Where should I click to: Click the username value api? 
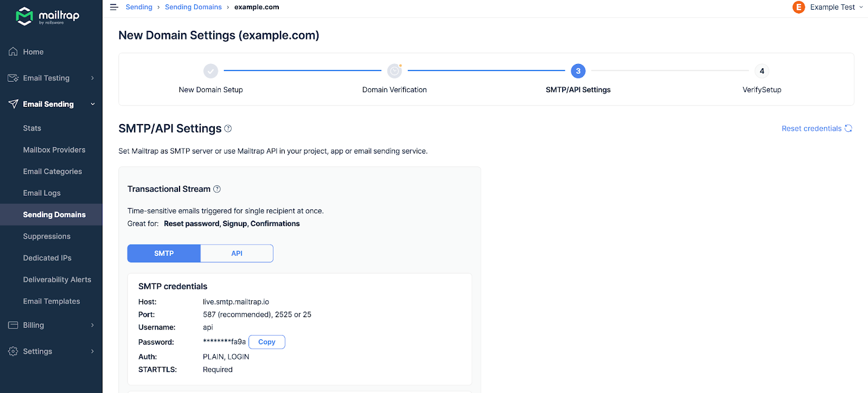[208, 327]
